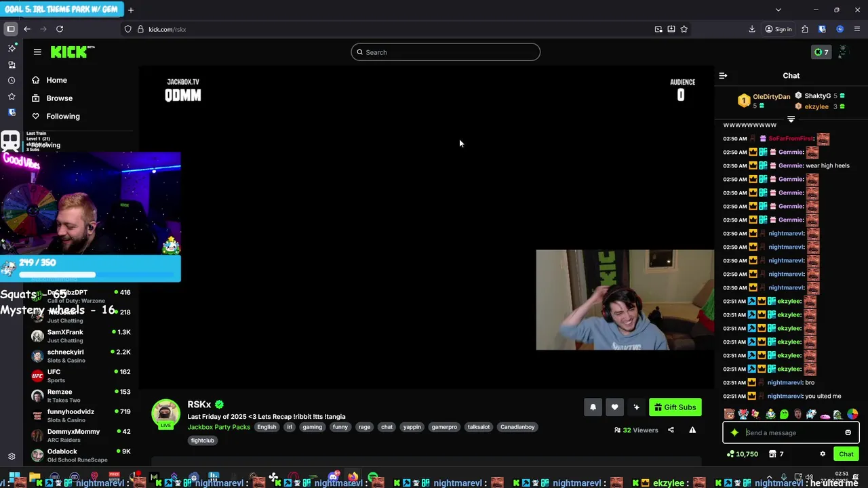Screen dimensions: 868x488
Task: Click the RSKx live avatar
Action: 165,414
